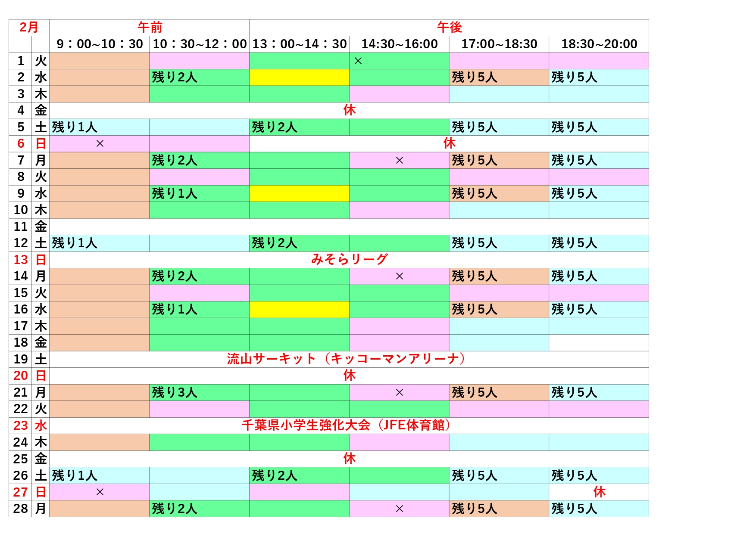Click 休 in the row for 27 日

coord(599,492)
